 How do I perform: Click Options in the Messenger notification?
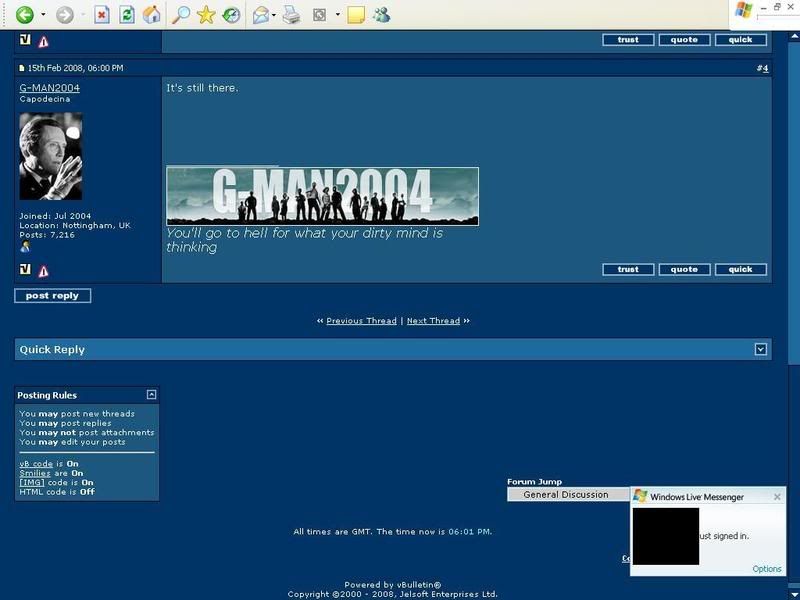[766, 569]
